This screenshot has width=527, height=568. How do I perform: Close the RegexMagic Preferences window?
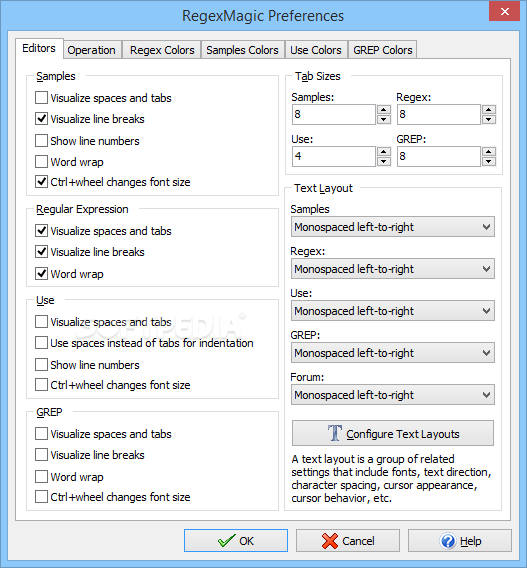[504, 12]
